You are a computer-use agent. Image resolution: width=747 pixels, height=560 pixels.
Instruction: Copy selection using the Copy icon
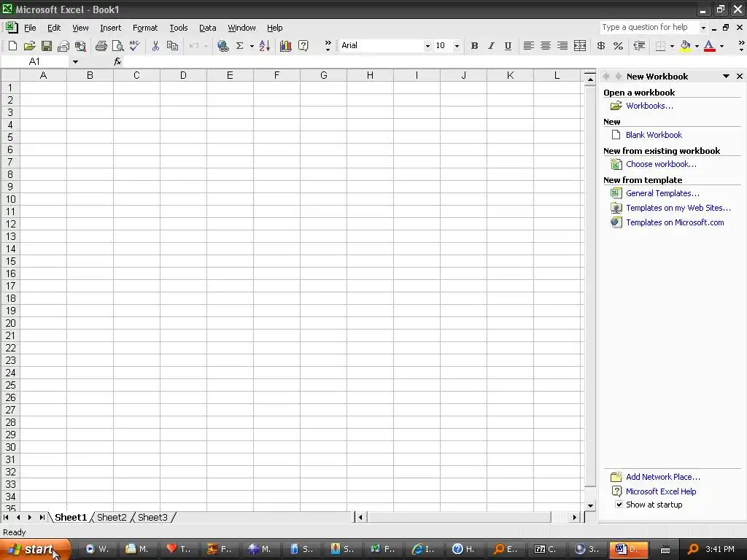(172, 46)
